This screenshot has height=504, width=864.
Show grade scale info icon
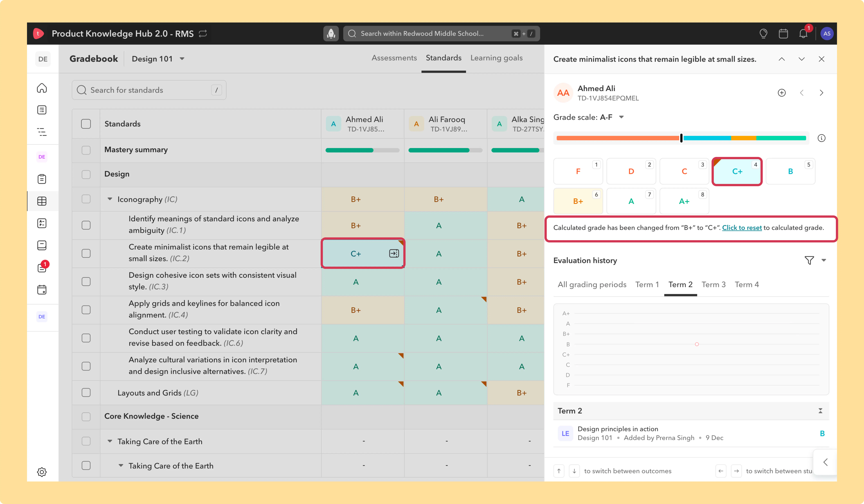[822, 138]
